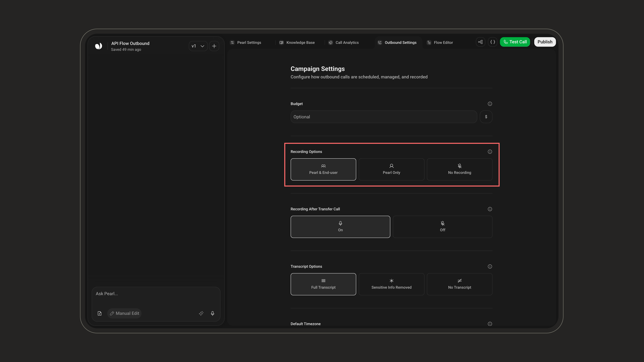
Task: Choose No Recording option
Action: [459, 169]
